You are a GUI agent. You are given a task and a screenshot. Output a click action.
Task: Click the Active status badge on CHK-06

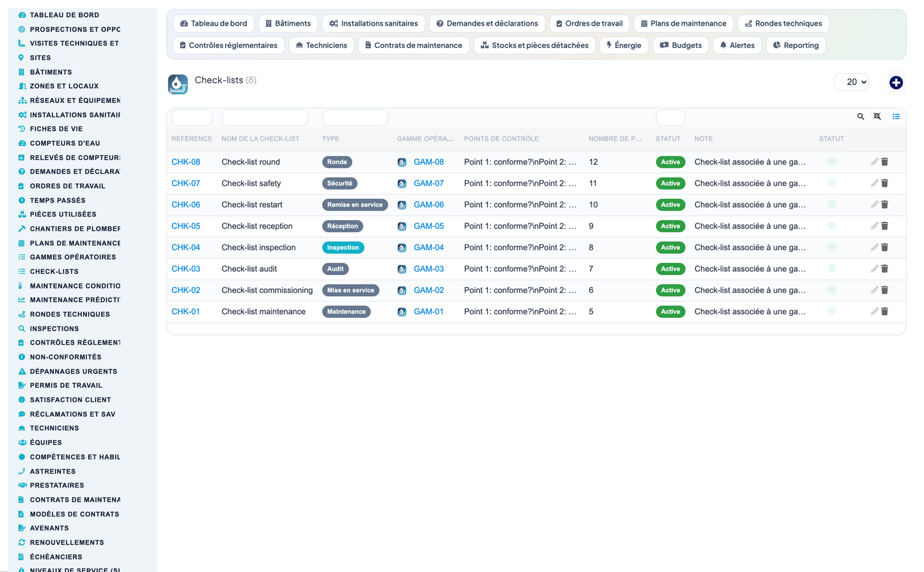670,205
